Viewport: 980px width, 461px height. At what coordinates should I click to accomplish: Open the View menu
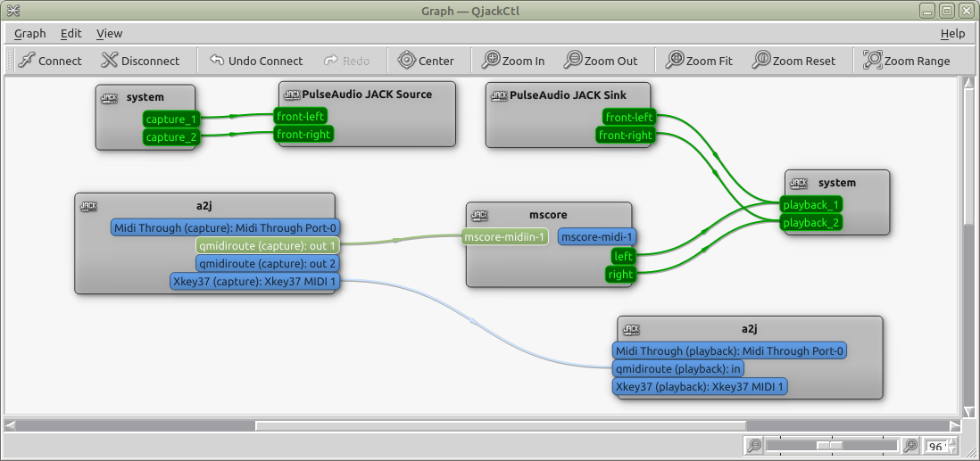110,33
